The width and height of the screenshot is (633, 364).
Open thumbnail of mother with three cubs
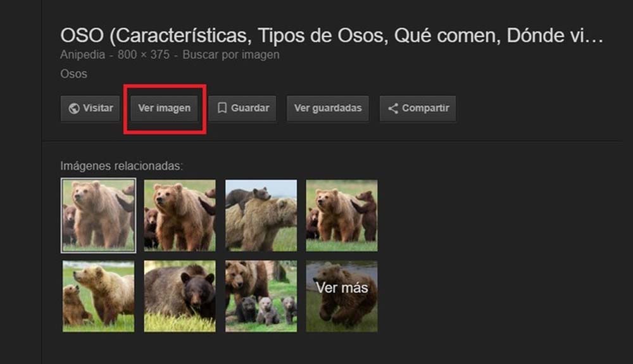click(x=261, y=296)
